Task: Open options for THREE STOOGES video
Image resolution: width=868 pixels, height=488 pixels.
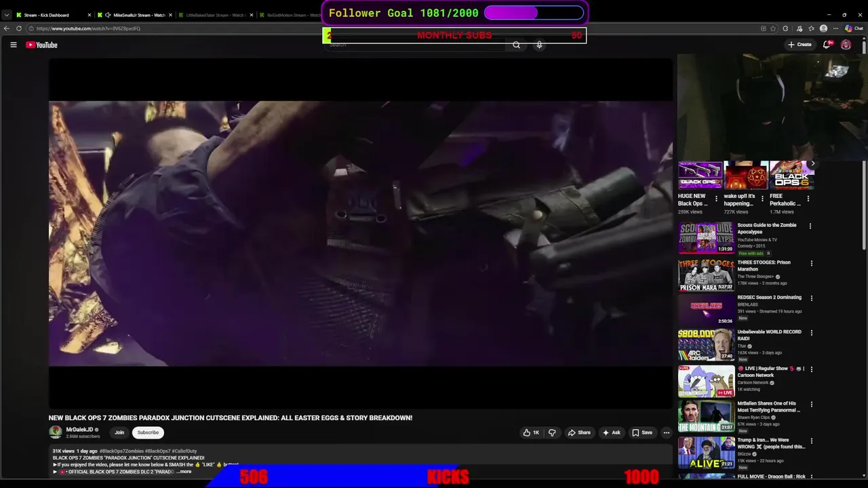Action: coord(811,264)
